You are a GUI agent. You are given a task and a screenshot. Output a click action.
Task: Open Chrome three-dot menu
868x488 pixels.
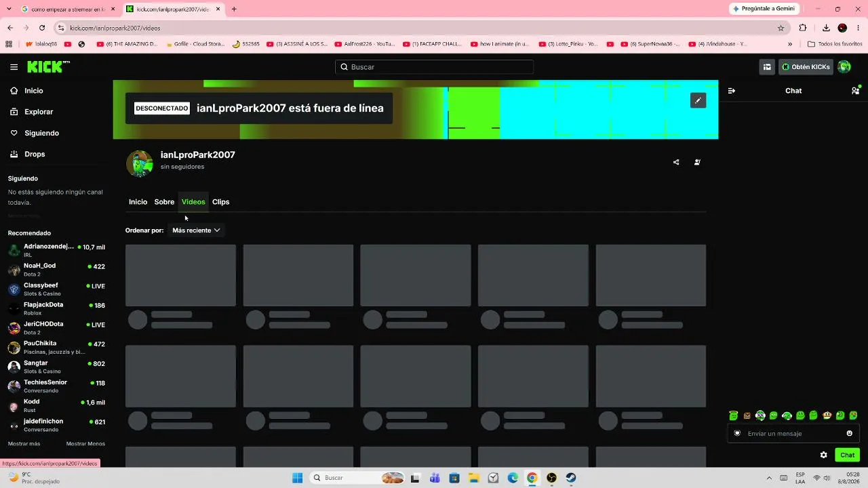(858, 28)
